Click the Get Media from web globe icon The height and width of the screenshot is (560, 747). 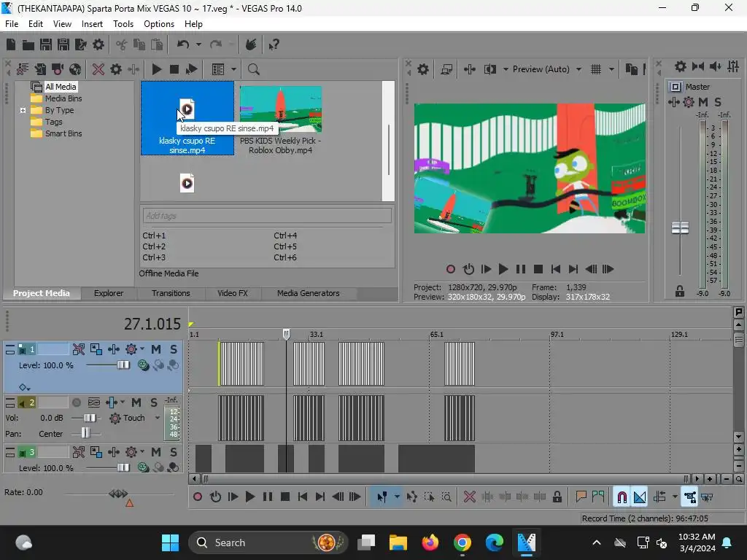click(x=75, y=69)
